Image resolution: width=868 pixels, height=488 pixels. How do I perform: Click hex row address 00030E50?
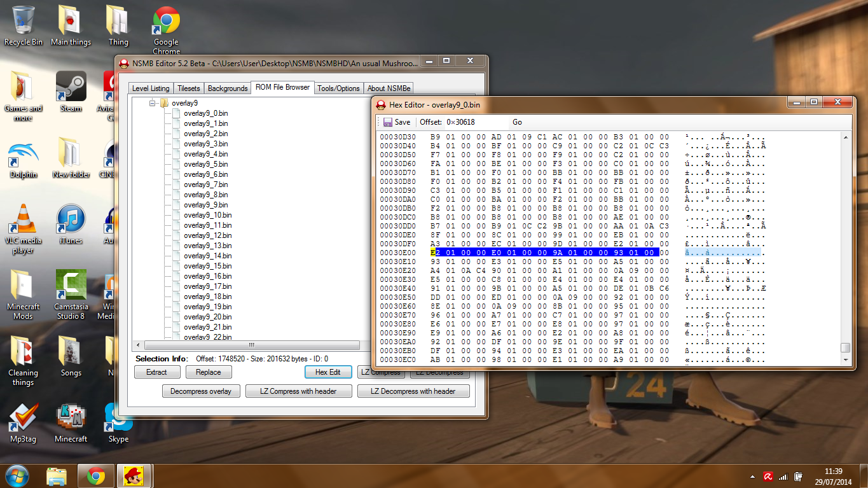click(397, 297)
